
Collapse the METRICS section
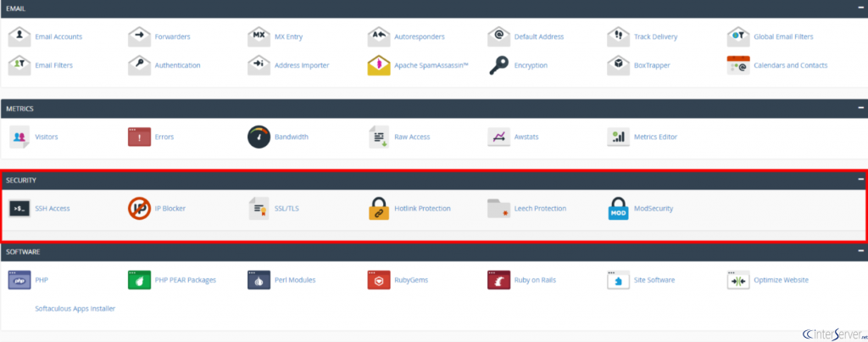861,108
